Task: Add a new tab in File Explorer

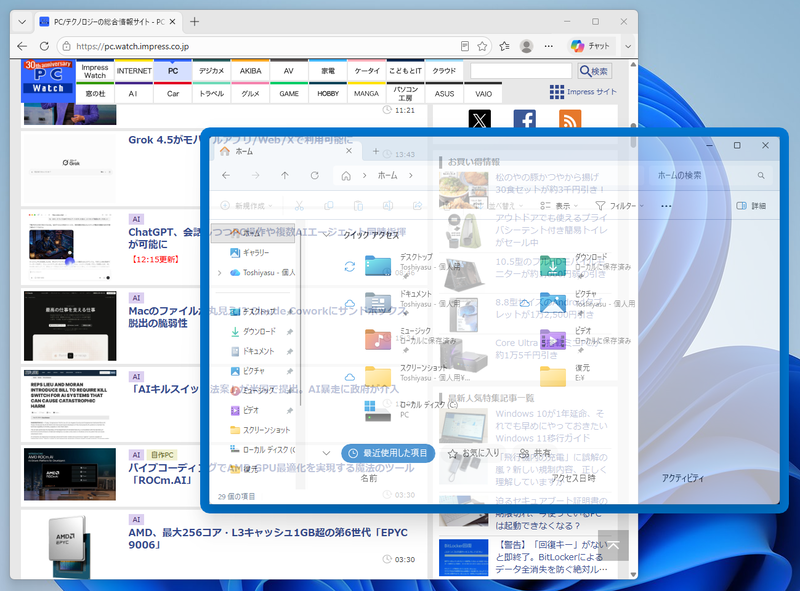Action: (376, 151)
